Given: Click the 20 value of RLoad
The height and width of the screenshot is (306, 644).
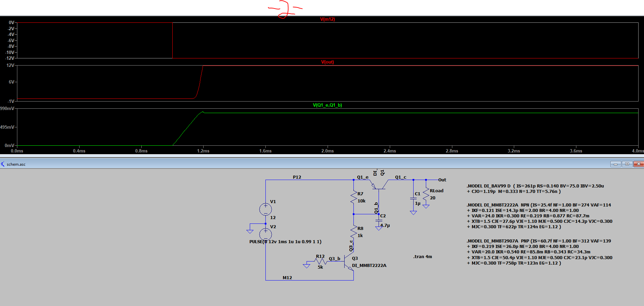Looking at the screenshot, I should coord(433,198).
